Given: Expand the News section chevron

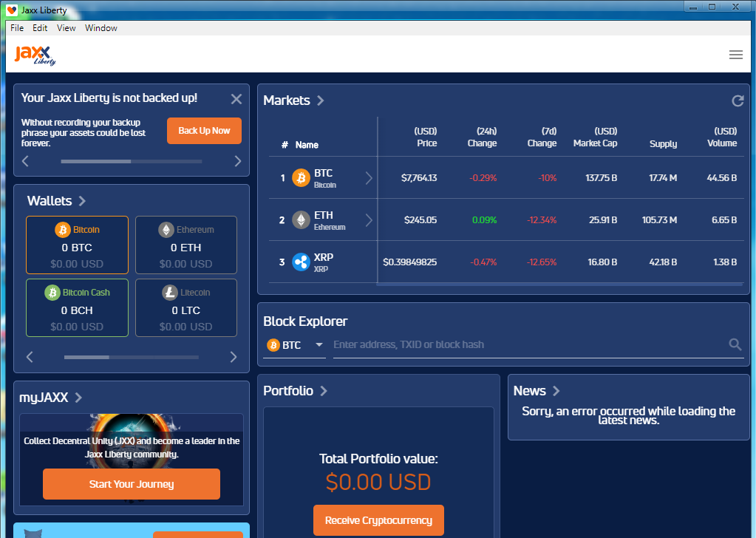Looking at the screenshot, I should (x=556, y=391).
